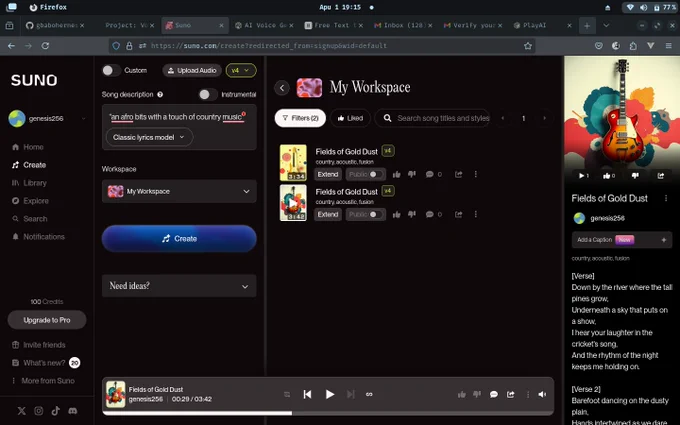Open Suno's TikTok link
Viewport: 680px width, 425px height.
[x=56, y=411]
